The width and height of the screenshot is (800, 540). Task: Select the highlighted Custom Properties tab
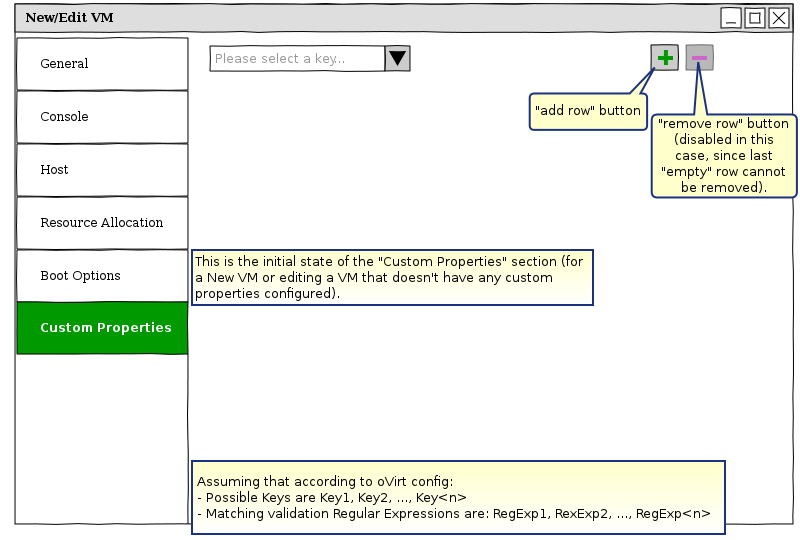click(102, 328)
